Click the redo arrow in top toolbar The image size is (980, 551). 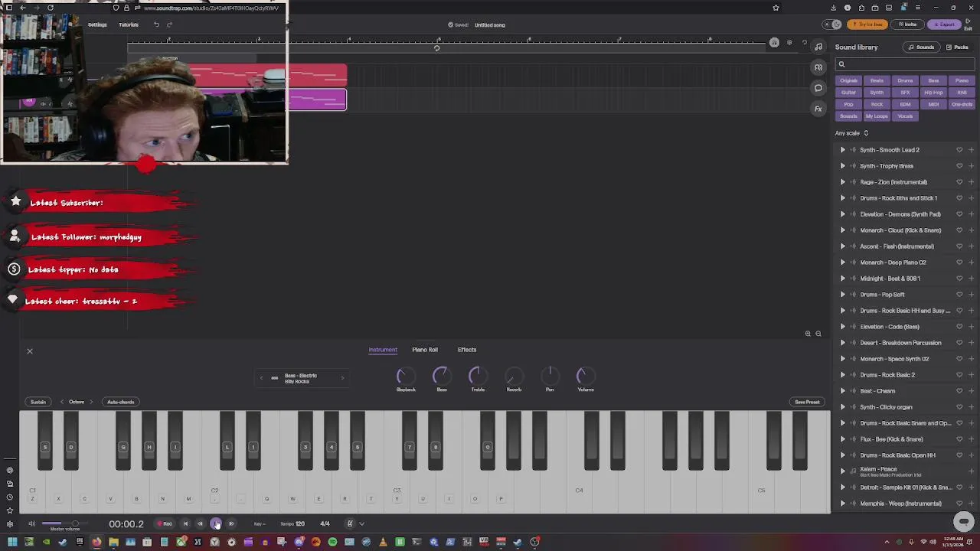(x=169, y=24)
